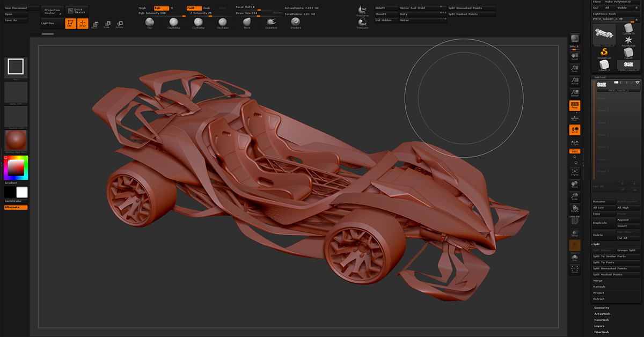Select the Cube3D_1 tool thumbnail
This screenshot has height=337, width=644.
[x=604, y=65]
